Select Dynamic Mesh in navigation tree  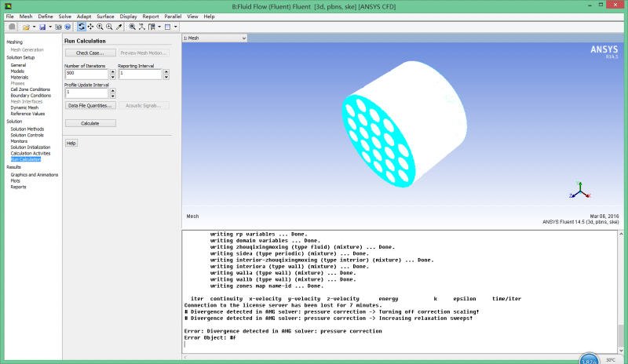pos(24,107)
